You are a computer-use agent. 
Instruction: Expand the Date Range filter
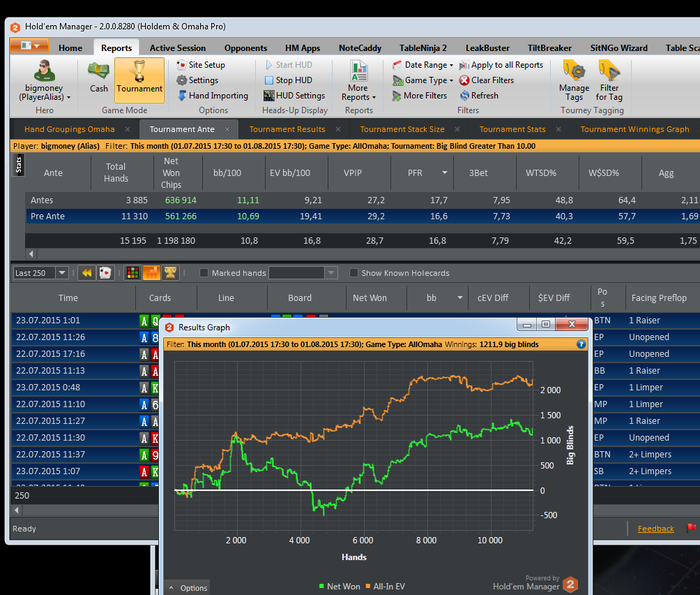423,65
